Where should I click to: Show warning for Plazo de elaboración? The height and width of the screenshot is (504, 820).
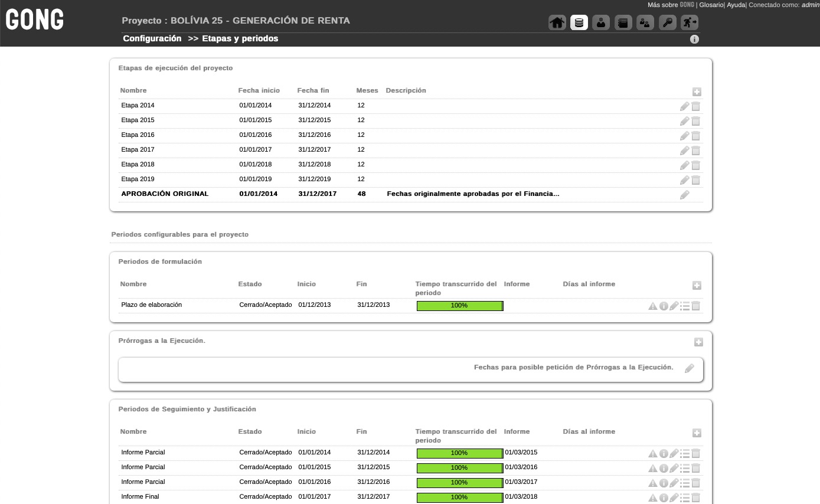click(652, 306)
